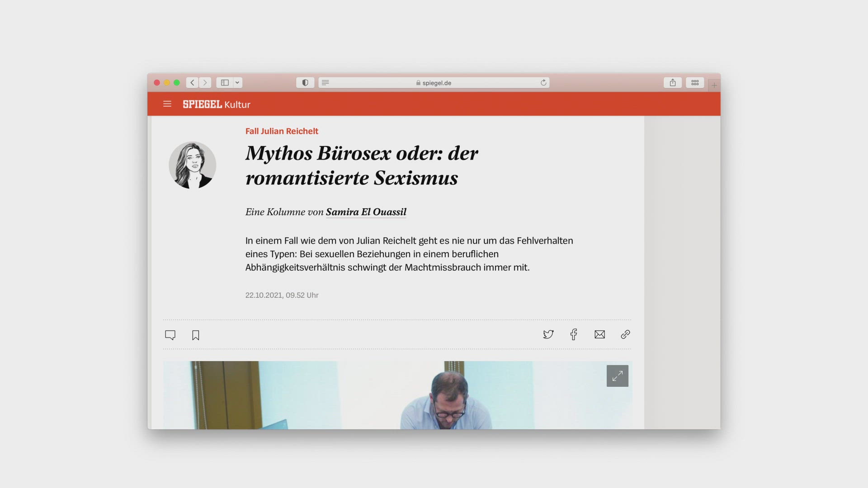868x488 pixels.
Task: Click the spiegel.de address bar
Action: click(x=434, y=83)
